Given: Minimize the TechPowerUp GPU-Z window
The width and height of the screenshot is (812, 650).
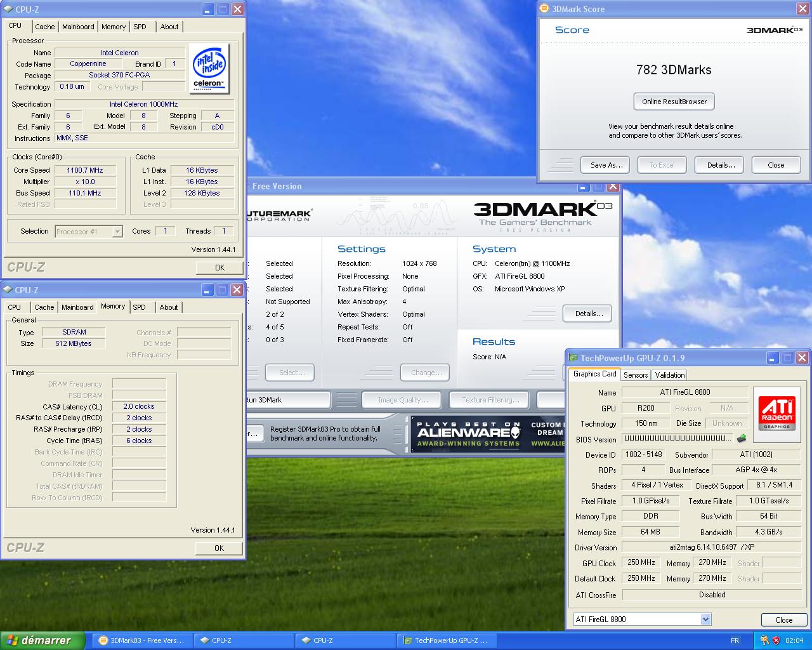Looking at the screenshot, I should [x=773, y=358].
